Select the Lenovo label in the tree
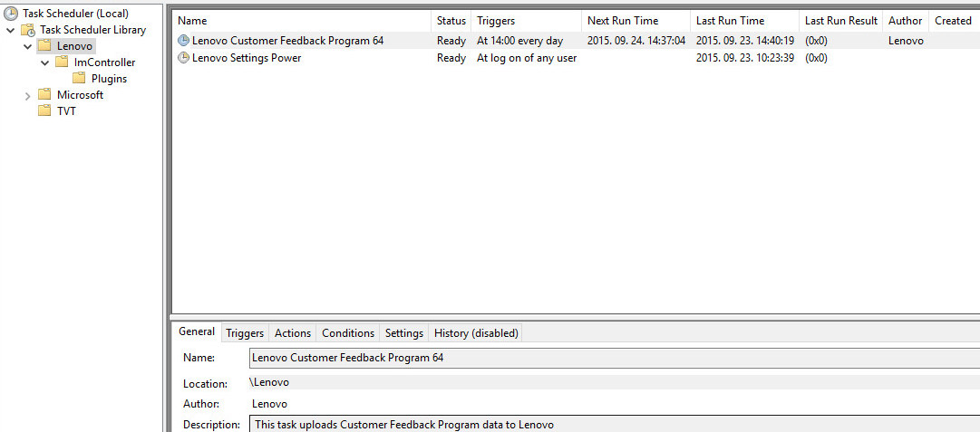 (x=74, y=46)
